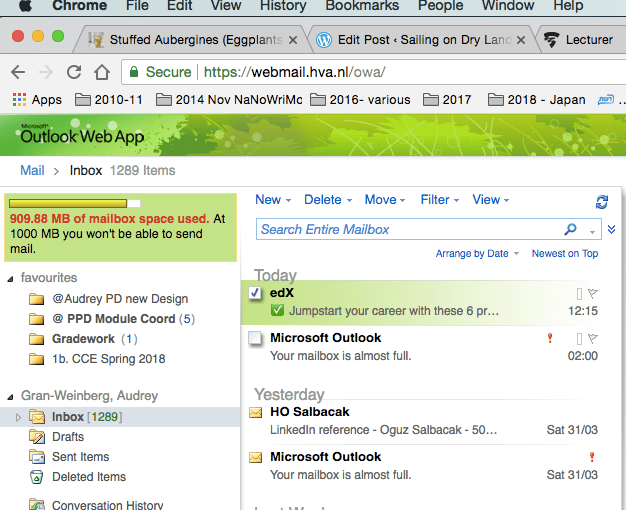The height and width of the screenshot is (510, 626).
Task: Collapse the Gran-Weinberg, Audrey mailbox group
Action: (10, 397)
